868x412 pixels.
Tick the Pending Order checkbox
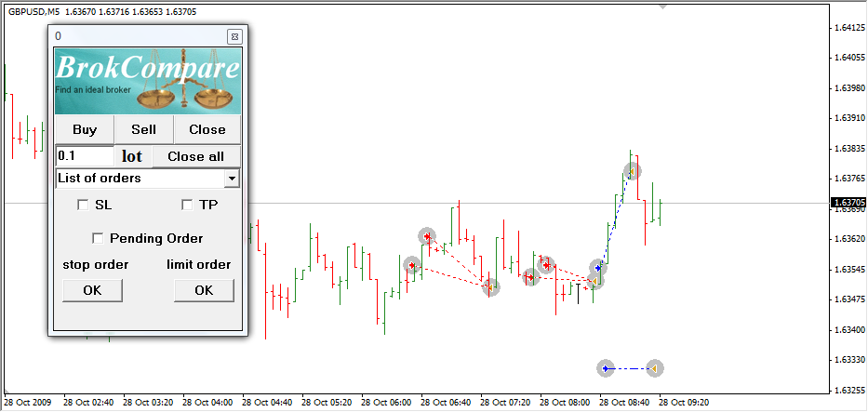99,238
